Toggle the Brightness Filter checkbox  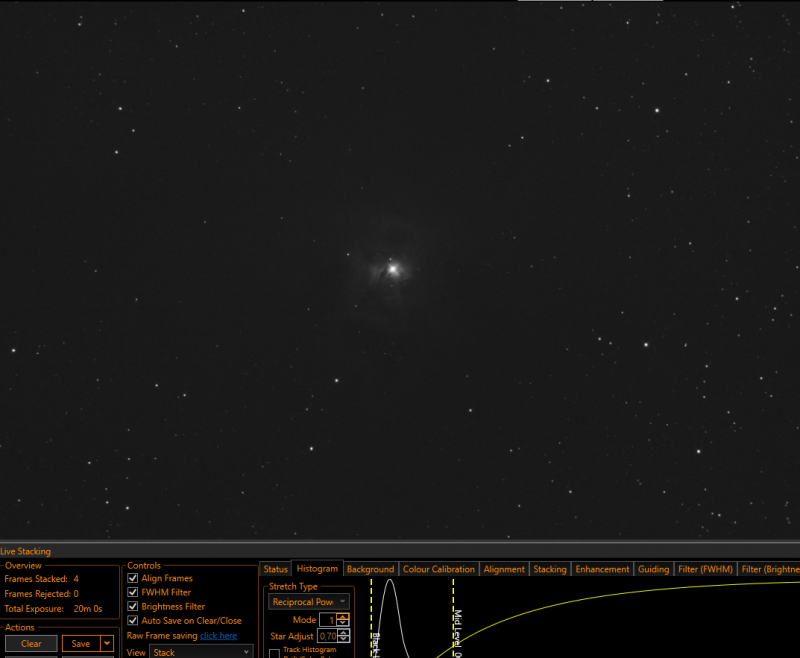133,606
